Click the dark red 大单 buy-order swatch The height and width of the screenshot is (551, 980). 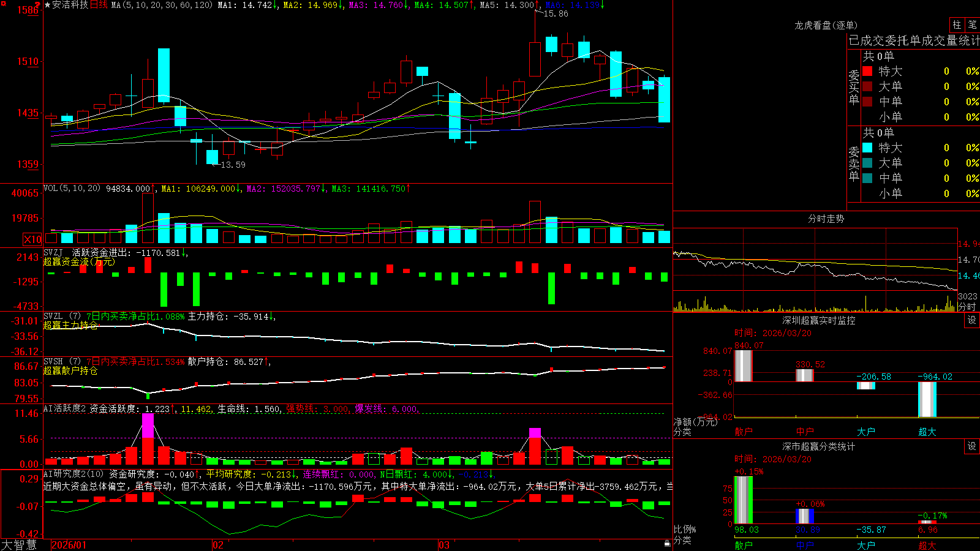tap(867, 86)
